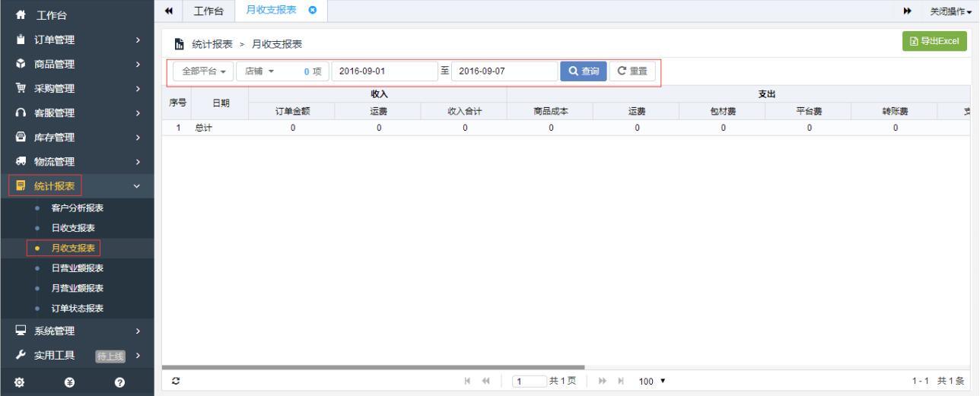Edit end date field 2016-09-07
The height and width of the screenshot is (396, 980).
[x=504, y=71]
